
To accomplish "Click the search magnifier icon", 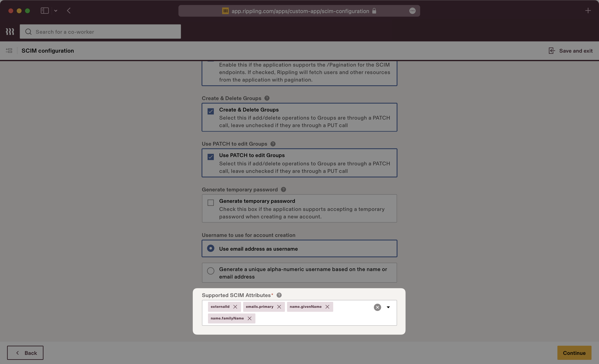I will click(28, 32).
